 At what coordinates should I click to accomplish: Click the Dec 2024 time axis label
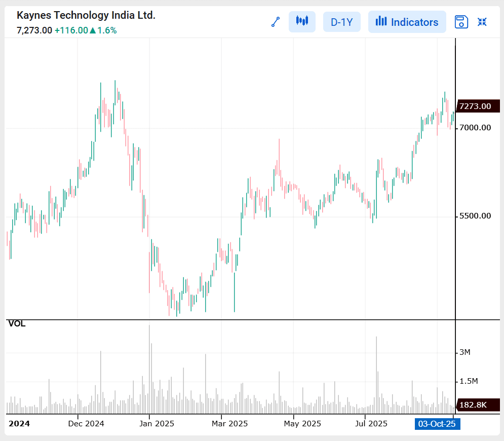point(86,424)
